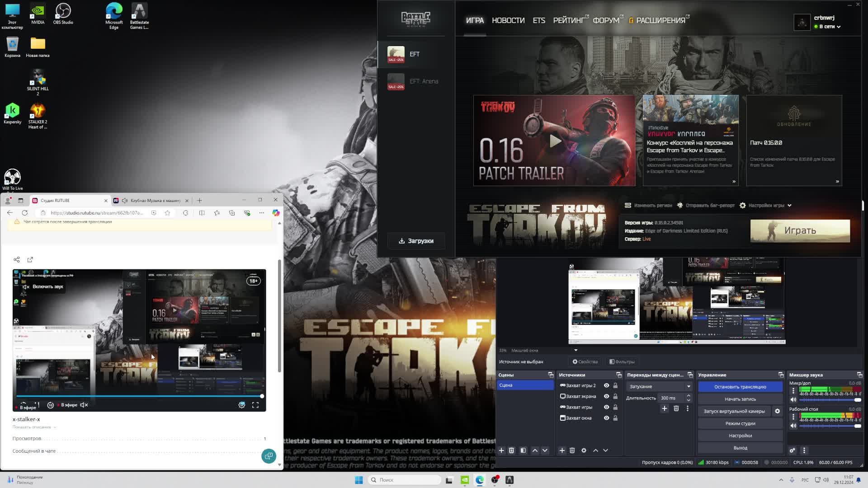This screenshot has width=868, height=488.
Task: Click Режим студии button
Action: (x=740, y=423)
